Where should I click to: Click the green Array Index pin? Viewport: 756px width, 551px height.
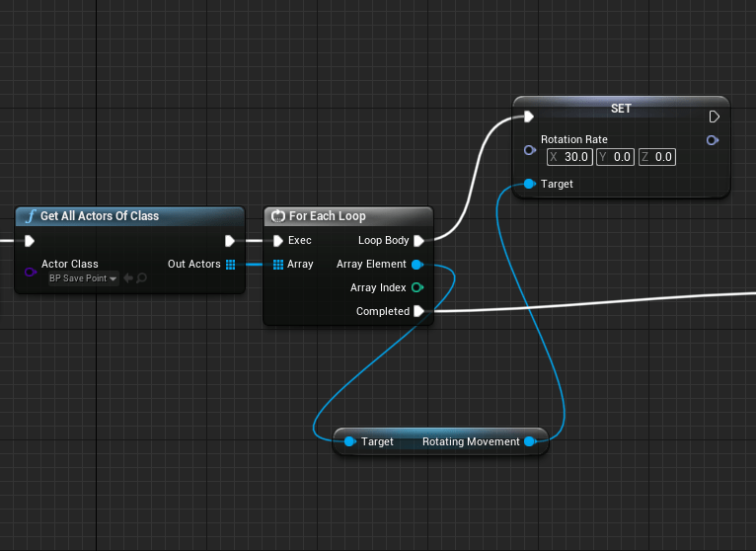pyautogui.click(x=416, y=288)
